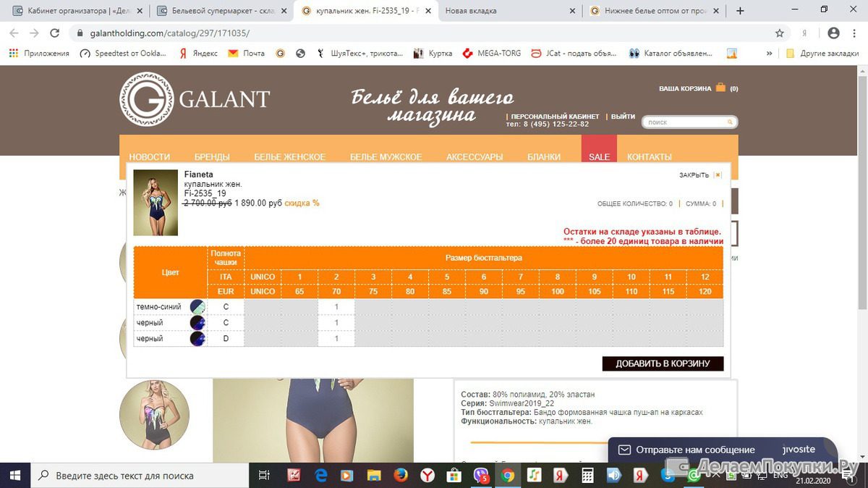This screenshot has width=868, height=488.
Task: Open the ШуяТекс+ bookmark
Action: 360,54
